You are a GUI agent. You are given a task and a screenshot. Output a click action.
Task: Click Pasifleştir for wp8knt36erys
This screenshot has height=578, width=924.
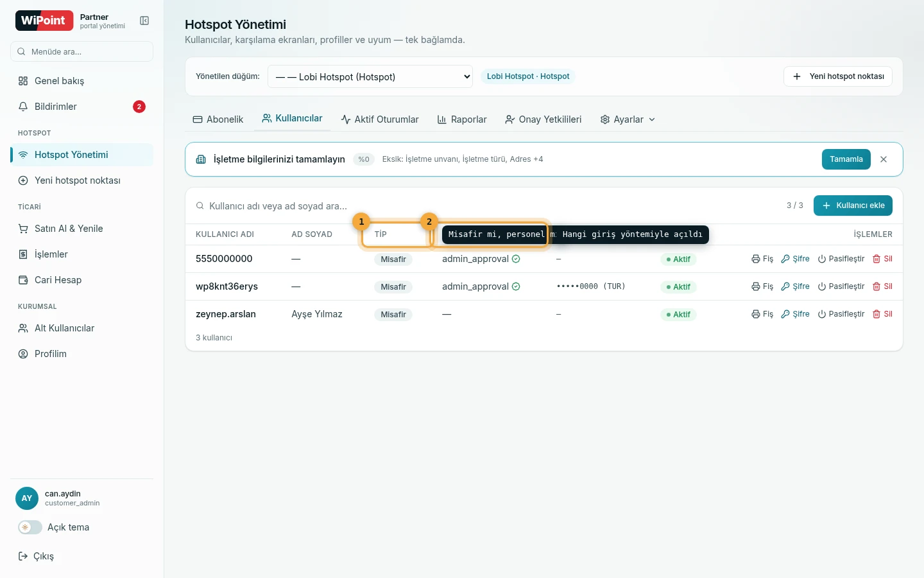(841, 286)
